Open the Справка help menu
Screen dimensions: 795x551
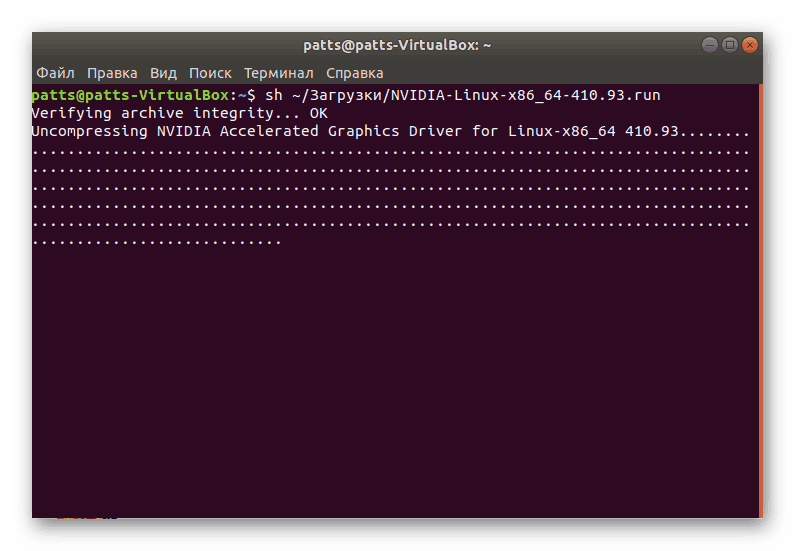tap(354, 73)
